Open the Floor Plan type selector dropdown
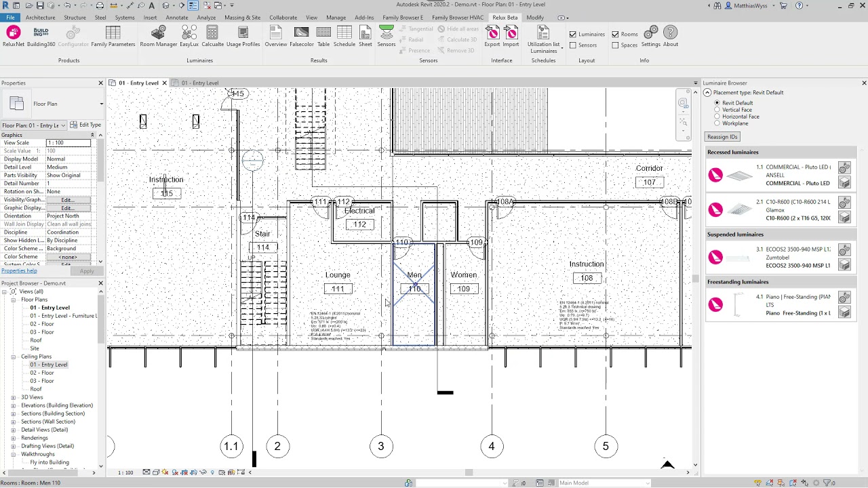 101,104
